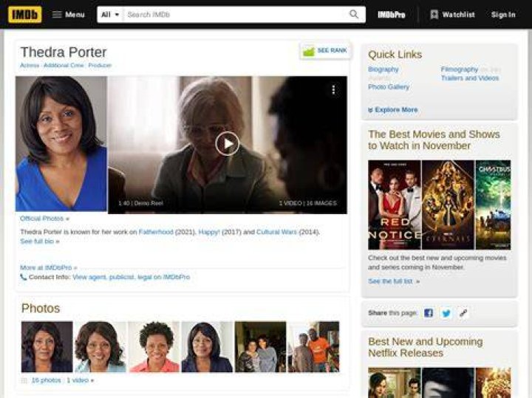Open the Additional Crew category link

pyautogui.click(x=64, y=65)
